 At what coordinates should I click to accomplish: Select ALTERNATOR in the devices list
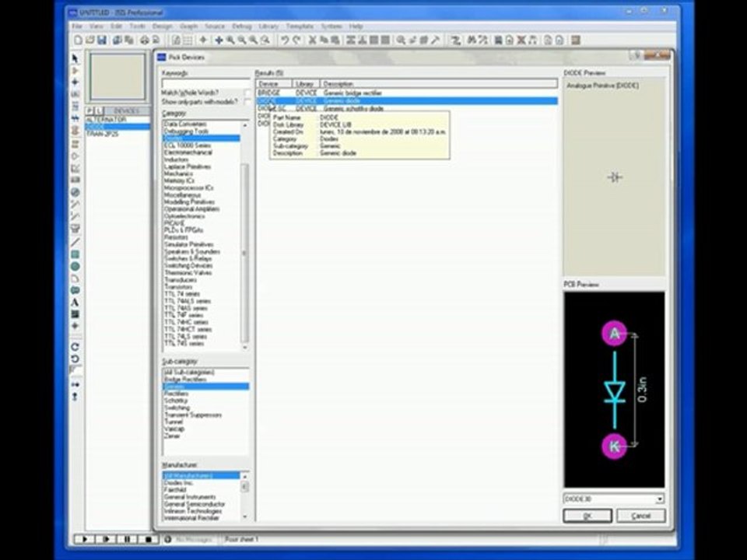point(117,120)
